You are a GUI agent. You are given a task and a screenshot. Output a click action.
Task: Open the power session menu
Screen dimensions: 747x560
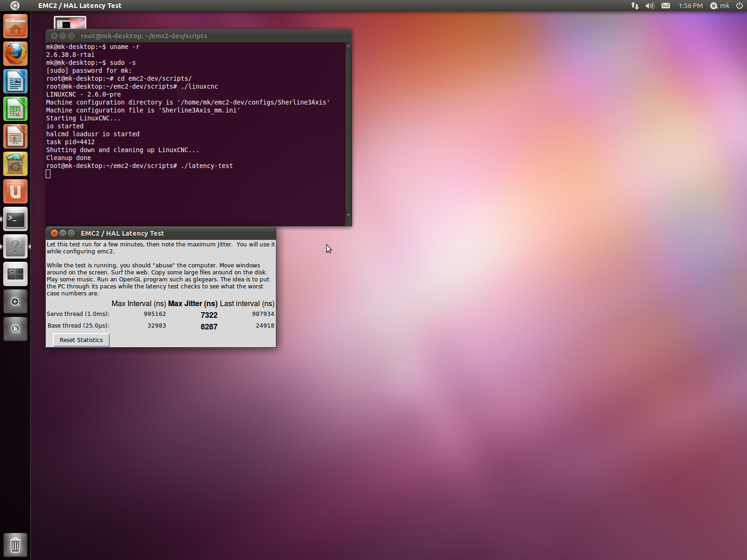click(739, 6)
